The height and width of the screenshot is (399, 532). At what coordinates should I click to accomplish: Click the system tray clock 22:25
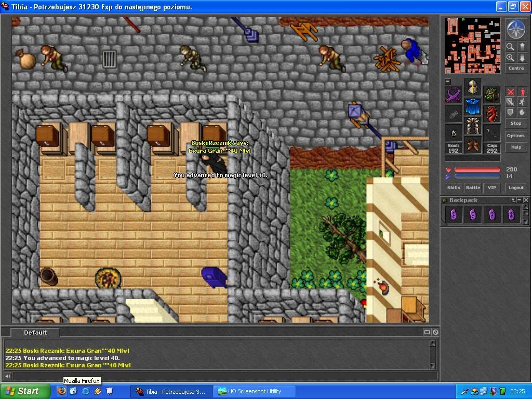517,391
